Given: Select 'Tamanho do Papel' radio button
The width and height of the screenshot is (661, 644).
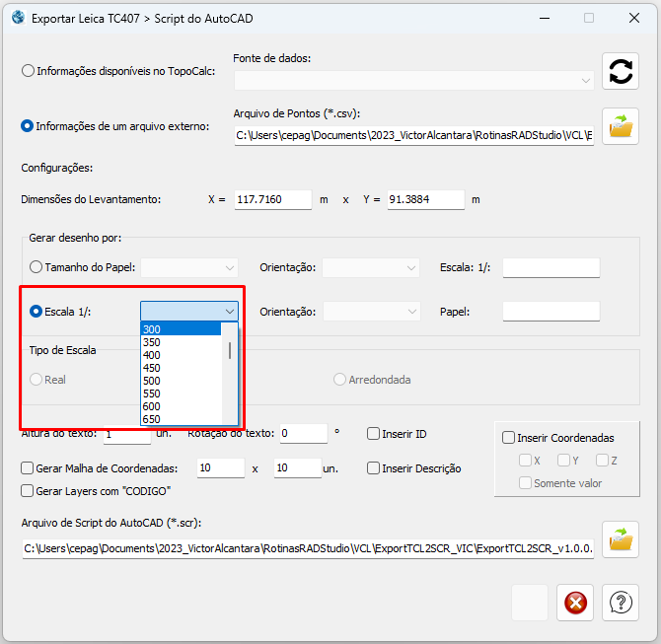Looking at the screenshot, I should (x=37, y=267).
